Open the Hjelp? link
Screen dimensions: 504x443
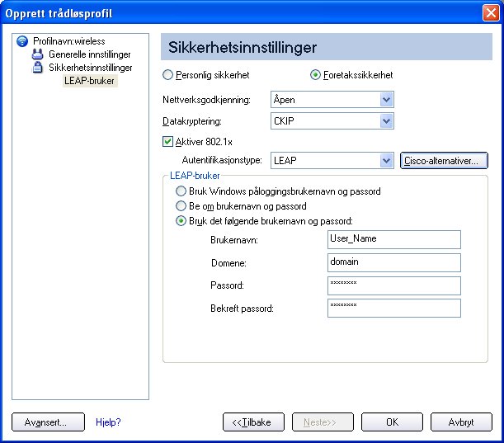tap(108, 422)
